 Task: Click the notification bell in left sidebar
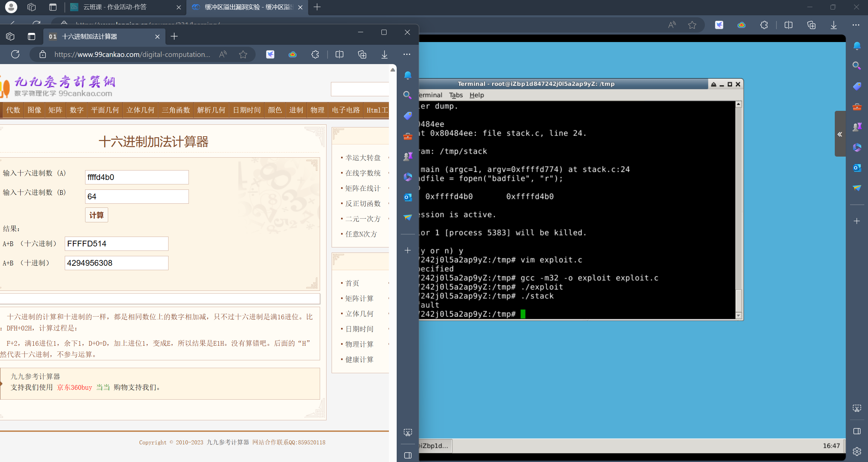click(408, 75)
